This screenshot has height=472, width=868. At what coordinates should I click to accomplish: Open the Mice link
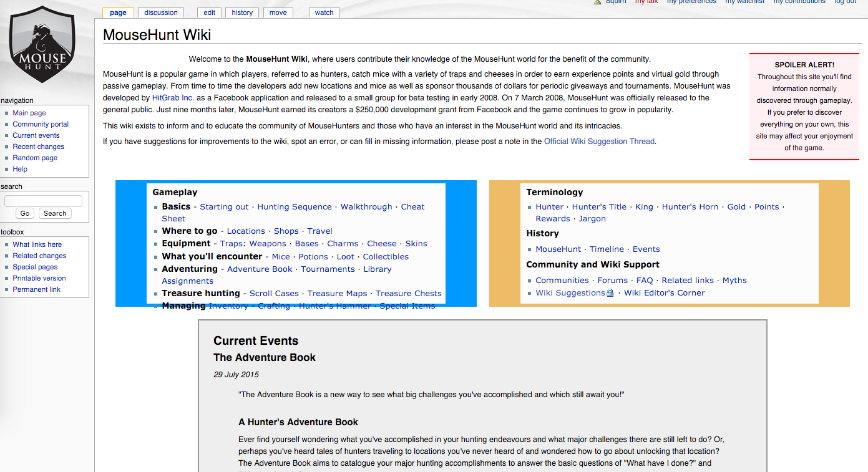click(281, 257)
